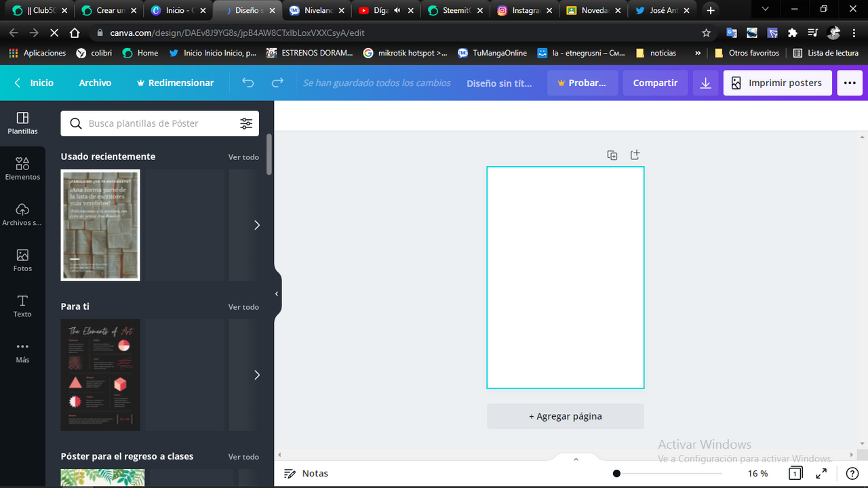Open the Elementos sidebar panel

[x=22, y=169]
